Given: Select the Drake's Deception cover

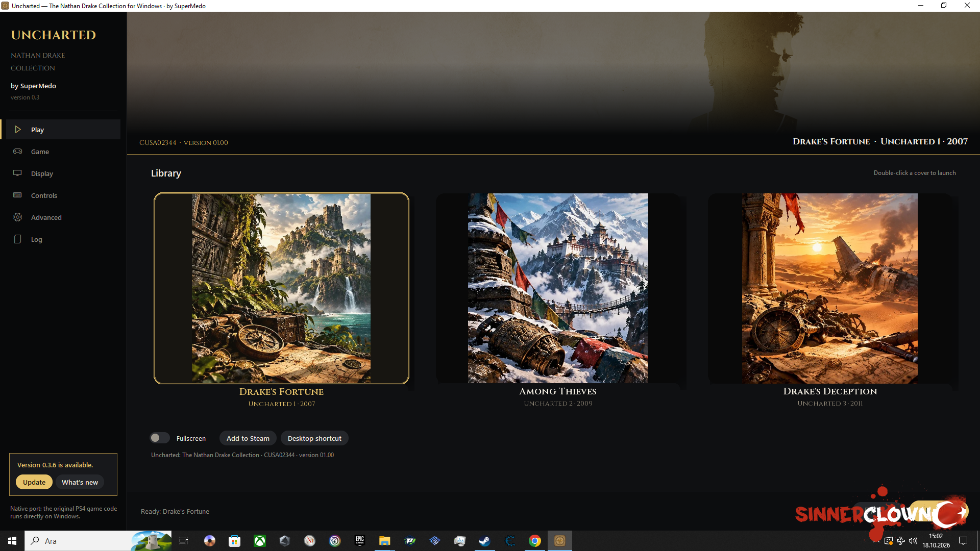Looking at the screenshot, I should pos(830,288).
